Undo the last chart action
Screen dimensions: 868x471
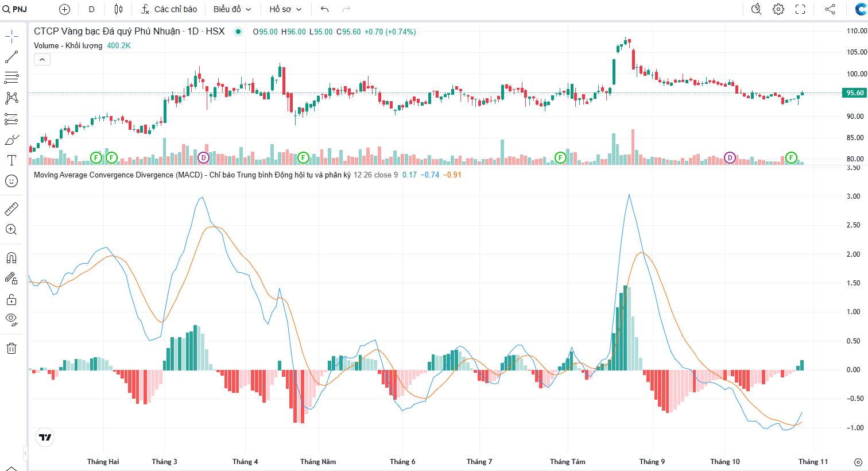coord(324,9)
